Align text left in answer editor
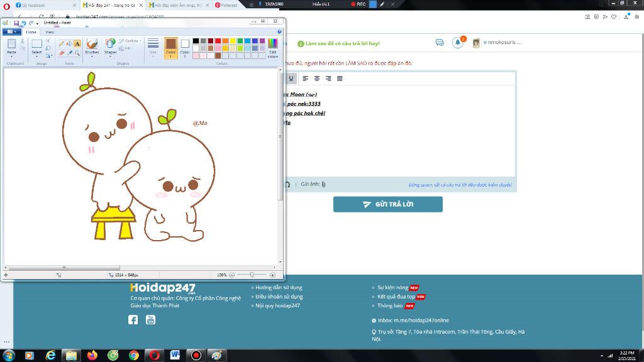Screen dimensions: 644x362 [x=305, y=79]
